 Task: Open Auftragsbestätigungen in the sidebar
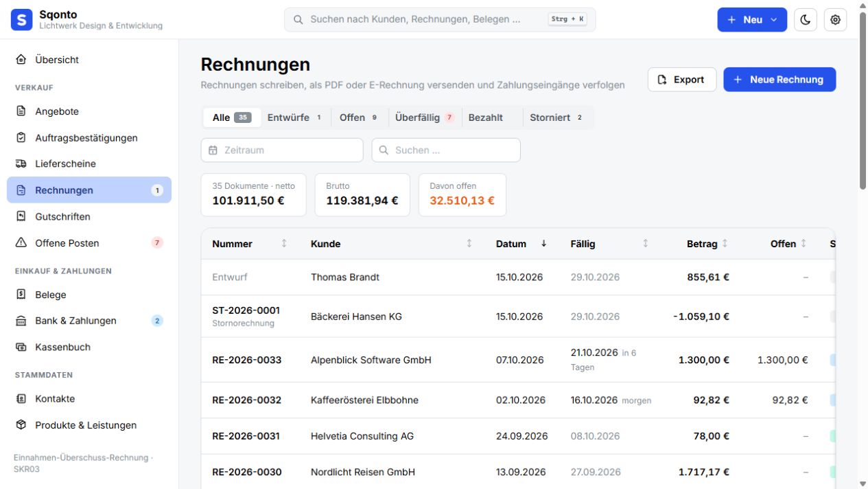point(89,137)
